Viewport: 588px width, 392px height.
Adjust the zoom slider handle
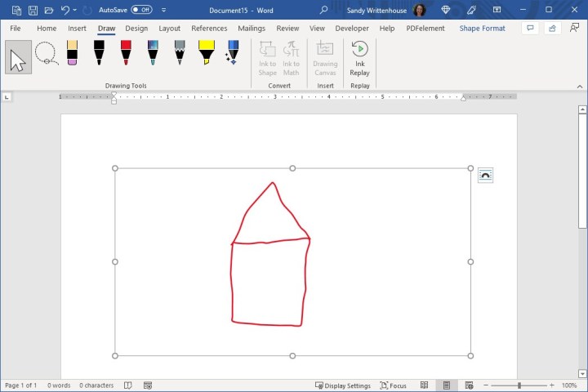pos(519,385)
